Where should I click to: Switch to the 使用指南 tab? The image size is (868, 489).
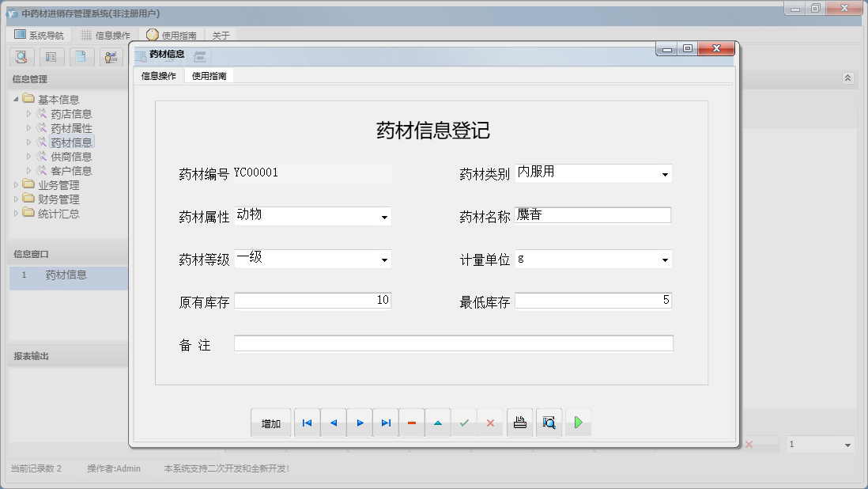(207, 76)
